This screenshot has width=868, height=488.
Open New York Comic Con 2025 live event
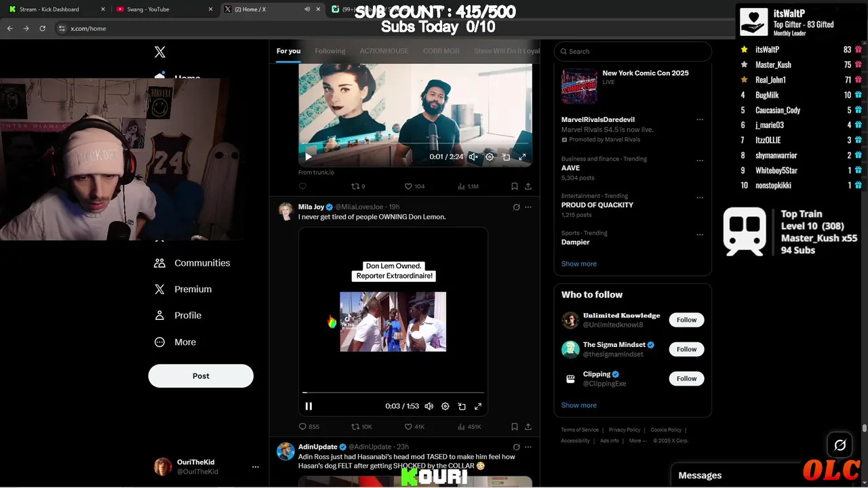click(x=633, y=86)
